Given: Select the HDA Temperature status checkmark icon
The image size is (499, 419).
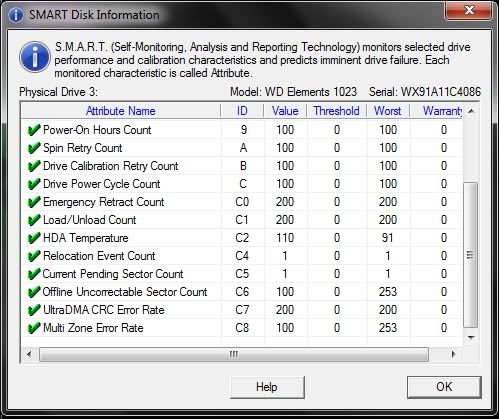Looking at the screenshot, I should pos(34,238).
